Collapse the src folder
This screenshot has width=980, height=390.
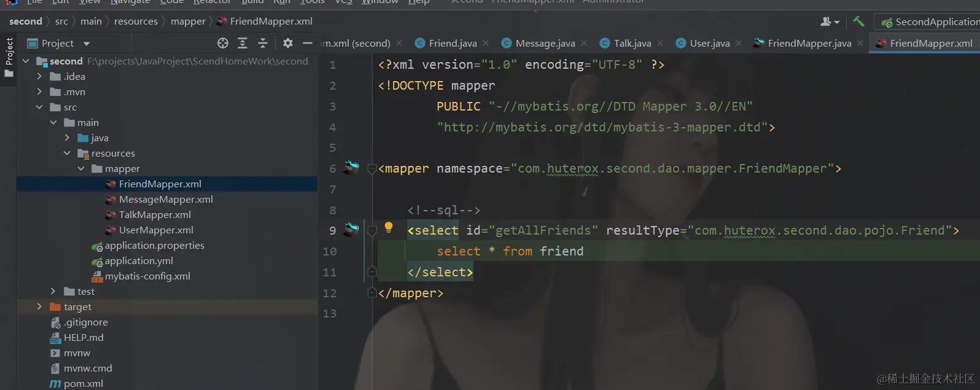pos(39,107)
